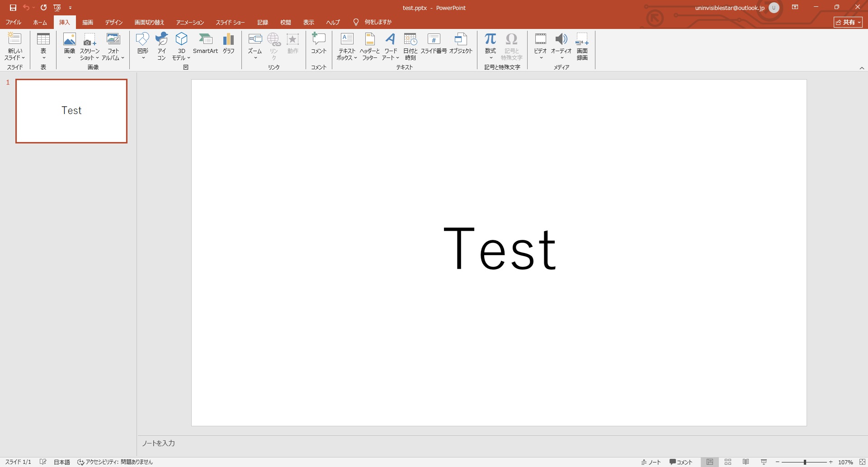The image size is (868, 467).
Task: Insert 日付と時刻 (date and time)
Action: [410, 46]
